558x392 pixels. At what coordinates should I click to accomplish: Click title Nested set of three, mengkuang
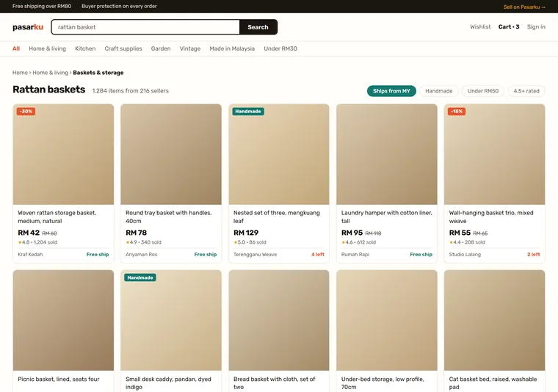[x=277, y=217]
